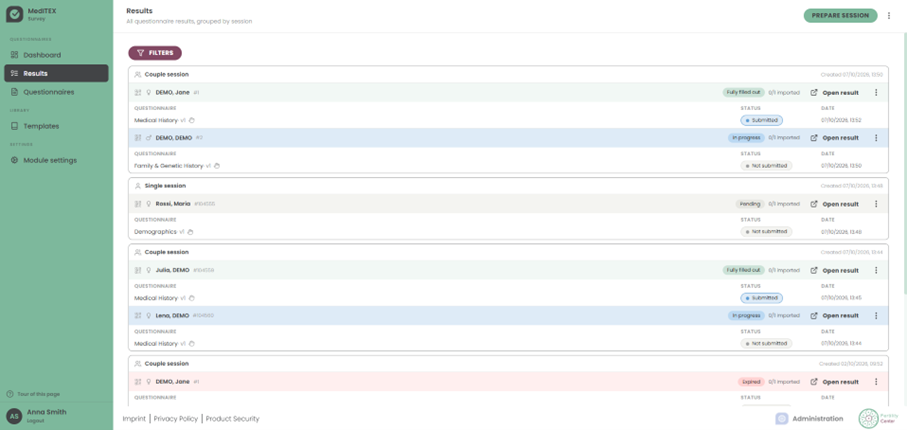Open more options for DEMO, DEMO #2 row
Screen dimensions: 907x430
click(876, 138)
